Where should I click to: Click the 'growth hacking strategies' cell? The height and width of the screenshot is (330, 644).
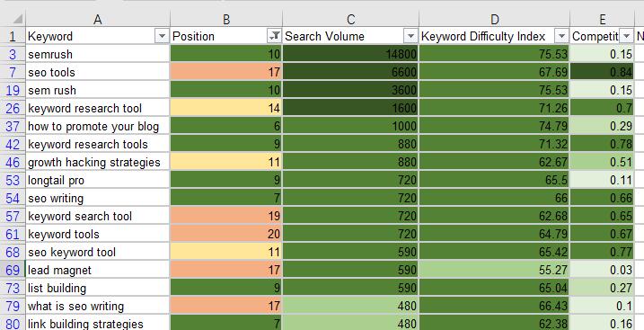98,163
